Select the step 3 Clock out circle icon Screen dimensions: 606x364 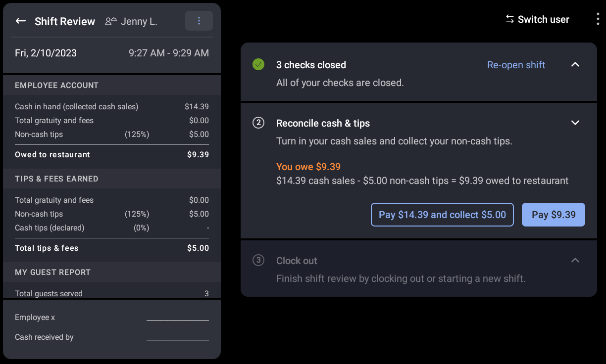(x=258, y=261)
